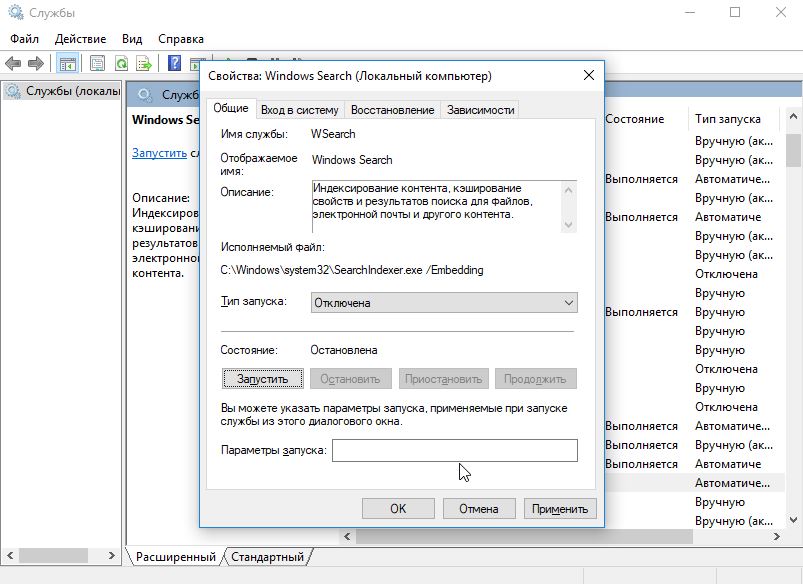The image size is (803, 584).
Task: Click the Тип запуска column header
Action: coord(728,119)
